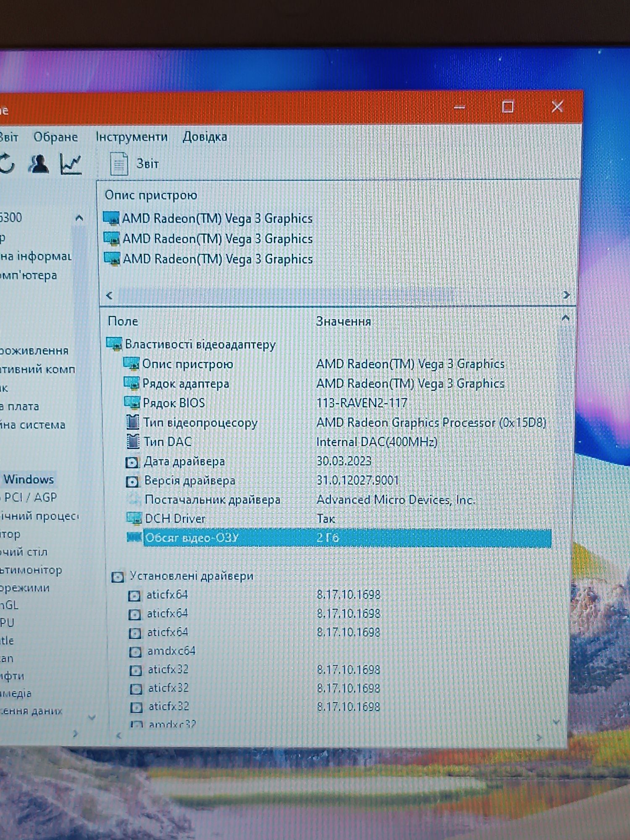
Task: Select the Рядок BIOS row icon
Action: [x=132, y=402]
